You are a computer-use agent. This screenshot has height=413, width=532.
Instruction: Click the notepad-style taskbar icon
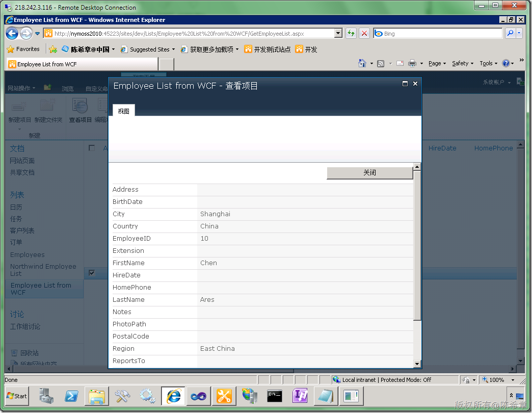[326, 396]
